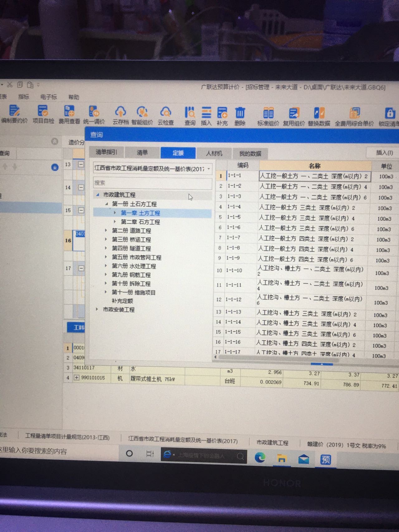Open the 帮助 menu
Viewport: 399px width, 532px height.
(x=74, y=97)
